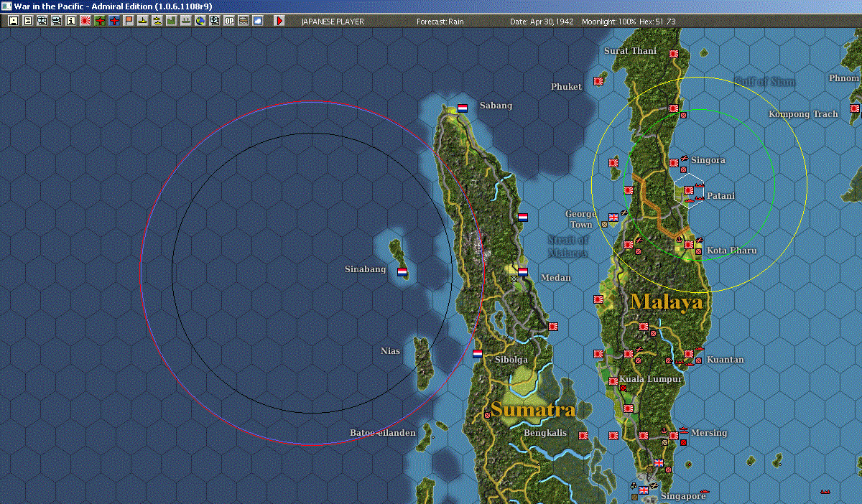Click the single yellow ship silhouette icon
The height and width of the screenshot is (504, 862).
pos(143,21)
